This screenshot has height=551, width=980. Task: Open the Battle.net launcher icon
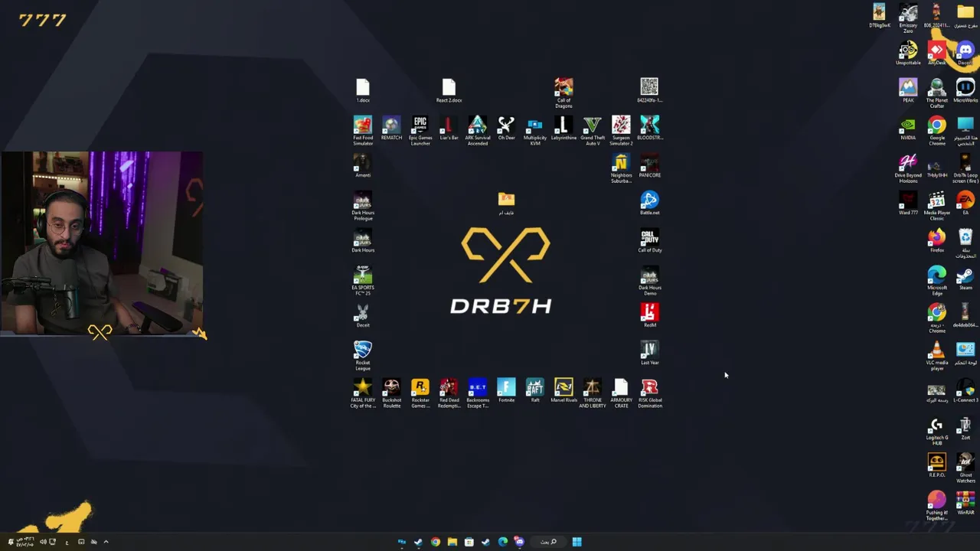click(x=650, y=203)
